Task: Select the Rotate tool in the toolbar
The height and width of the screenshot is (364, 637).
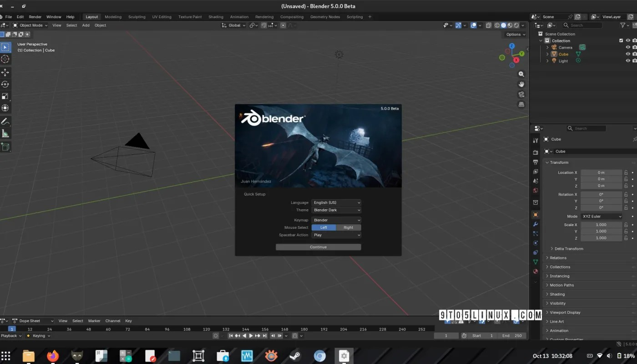Action: [5, 84]
